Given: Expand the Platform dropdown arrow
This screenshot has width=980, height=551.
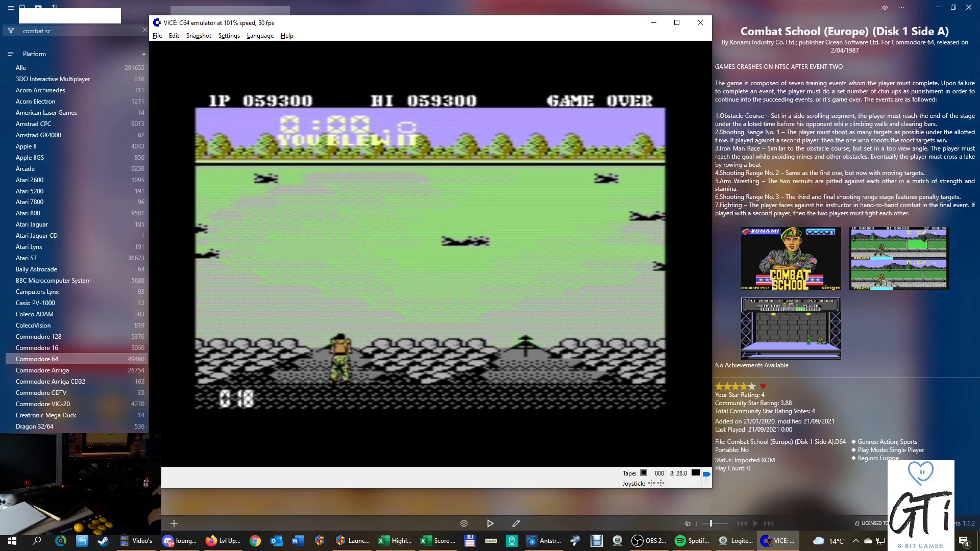Looking at the screenshot, I should tap(143, 54).
